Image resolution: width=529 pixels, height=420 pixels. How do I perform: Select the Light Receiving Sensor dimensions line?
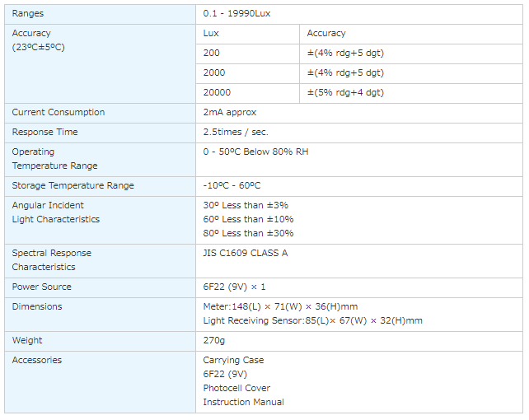tap(312, 321)
